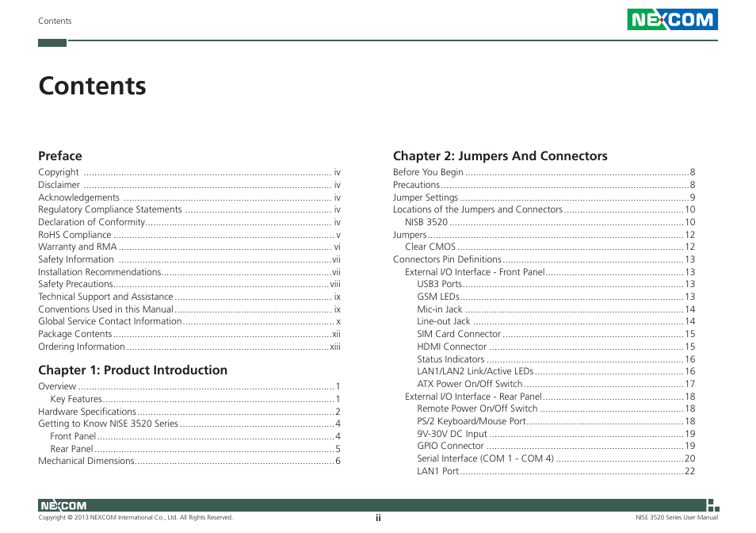Jump to the GSM LEDs entry

pos(556,297)
